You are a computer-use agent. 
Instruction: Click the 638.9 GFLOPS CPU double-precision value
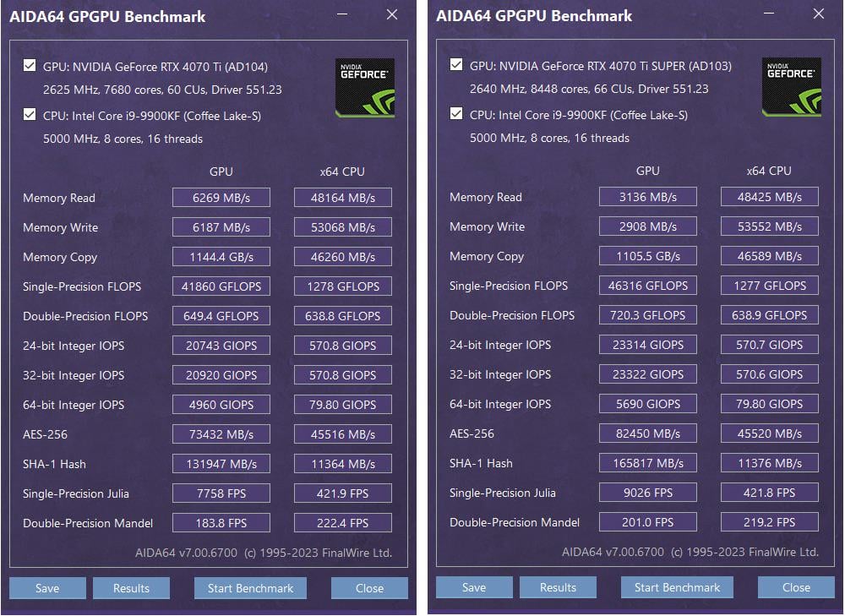click(770, 314)
